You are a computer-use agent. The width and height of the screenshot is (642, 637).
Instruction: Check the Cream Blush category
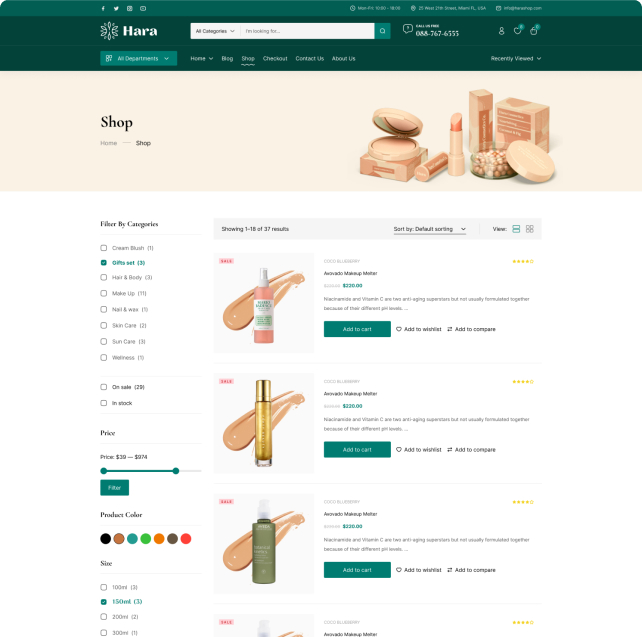tap(104, 248)
